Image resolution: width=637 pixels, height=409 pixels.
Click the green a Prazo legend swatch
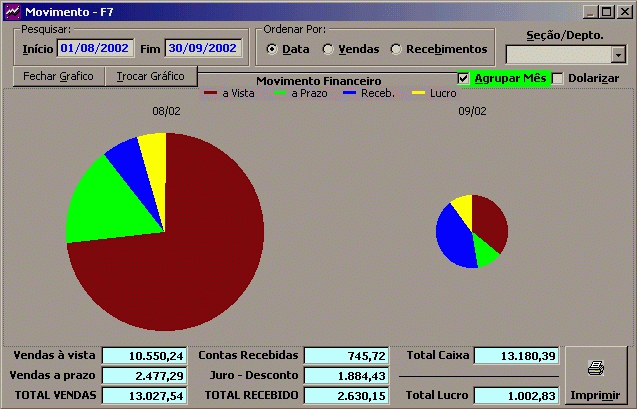280,93
